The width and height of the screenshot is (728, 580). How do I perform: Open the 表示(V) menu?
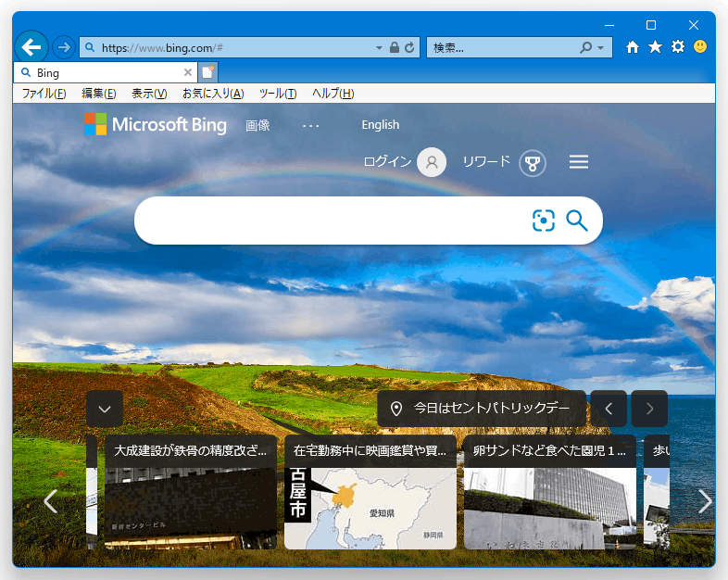point(149,94)
